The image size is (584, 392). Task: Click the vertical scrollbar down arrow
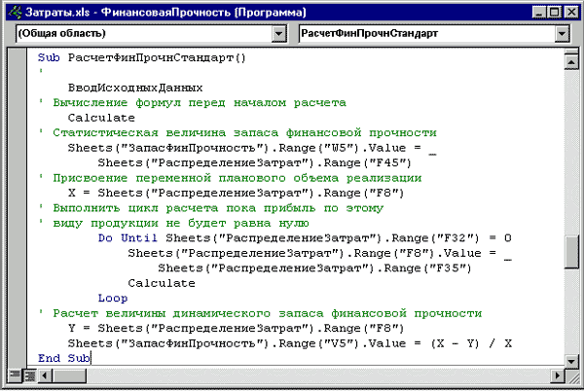click(571, 360)
